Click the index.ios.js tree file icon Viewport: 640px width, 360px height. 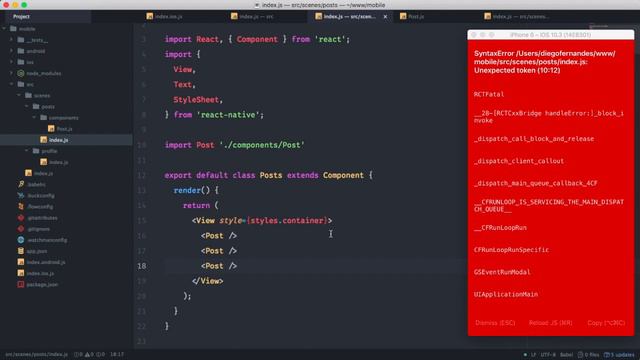click(21, 273)
